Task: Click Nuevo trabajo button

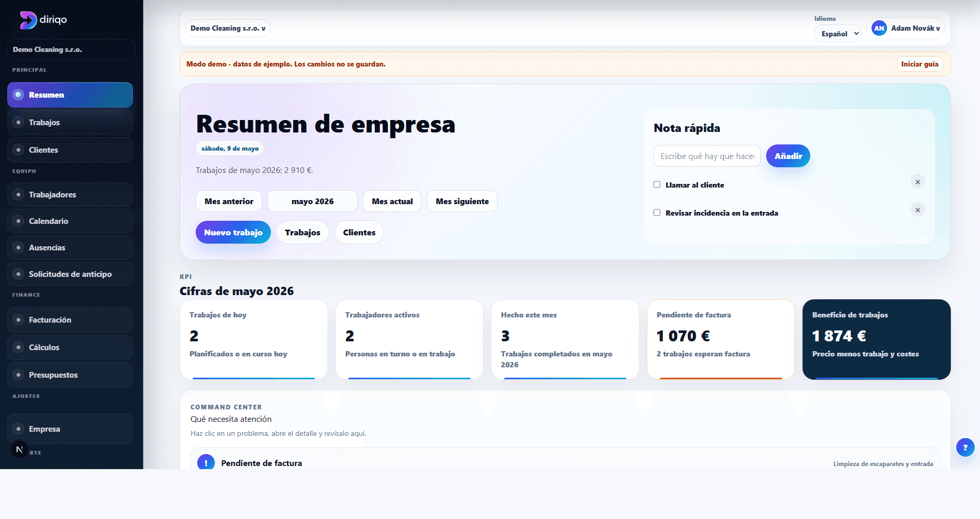Action: tap(233, 232)
